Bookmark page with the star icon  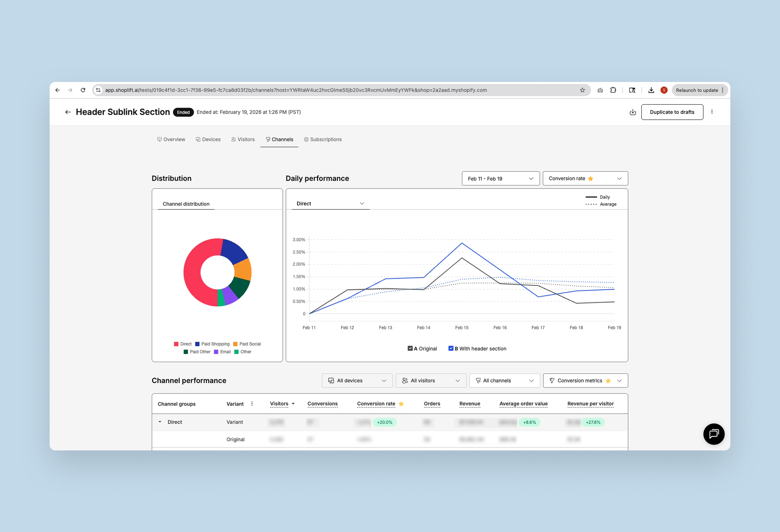[x=582, y=90]
